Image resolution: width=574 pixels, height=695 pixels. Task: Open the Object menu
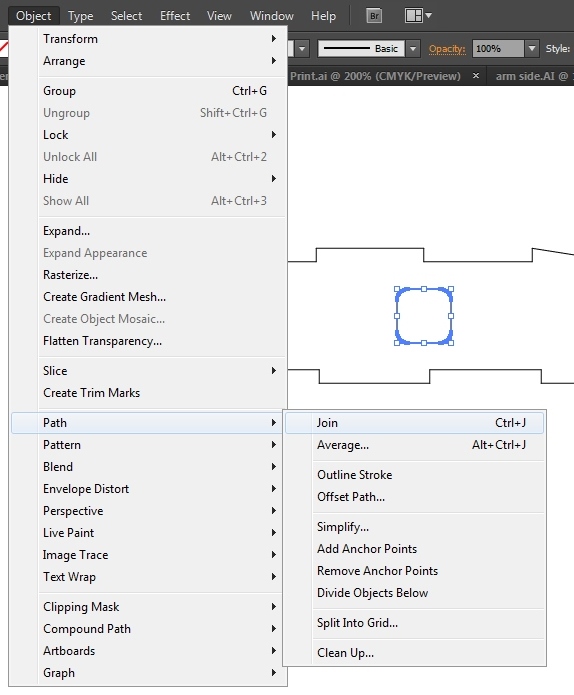pyautogui.click(x=33, y=16)
